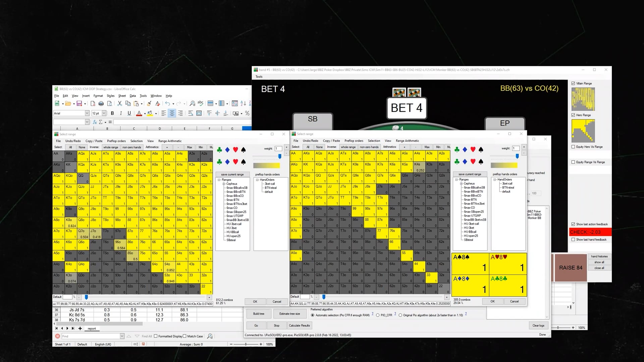Open the Arial font name dropdown
Screen dimensions: 644x362
click(x=87, y=113)
